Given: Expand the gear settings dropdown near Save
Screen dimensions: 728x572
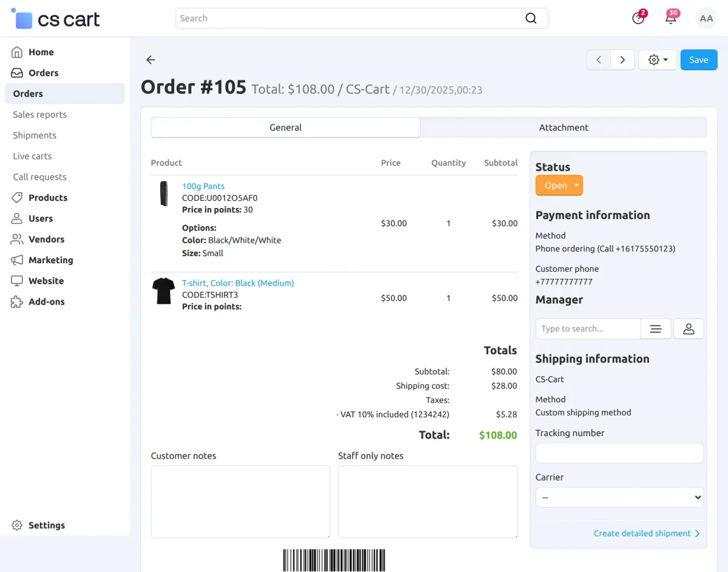Looking at the screenshot, I should pos(658,59).
